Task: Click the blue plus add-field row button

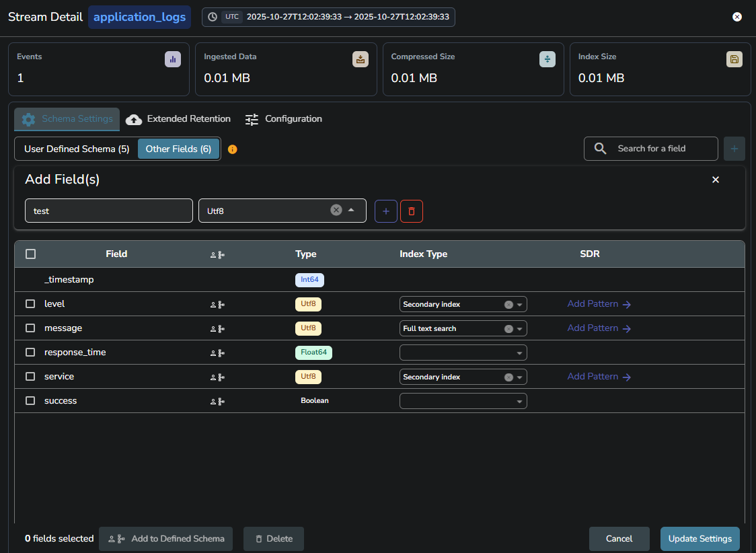Action: (386, 211)
